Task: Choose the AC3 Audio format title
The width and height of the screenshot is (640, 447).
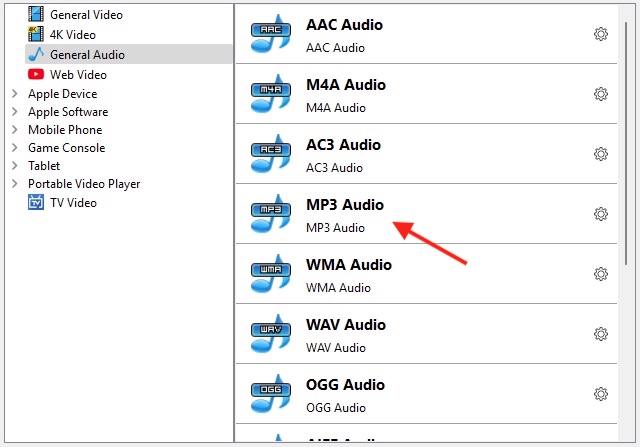Action: tap(343, 145)
